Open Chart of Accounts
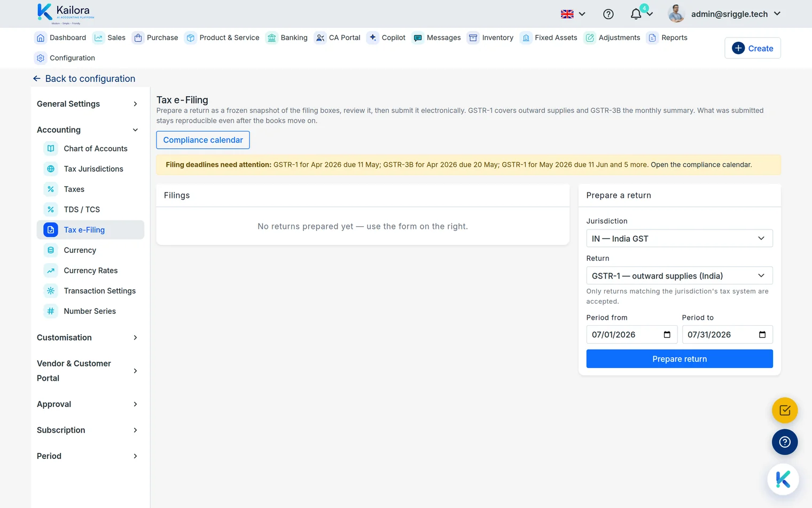 [x=91, y=149]
